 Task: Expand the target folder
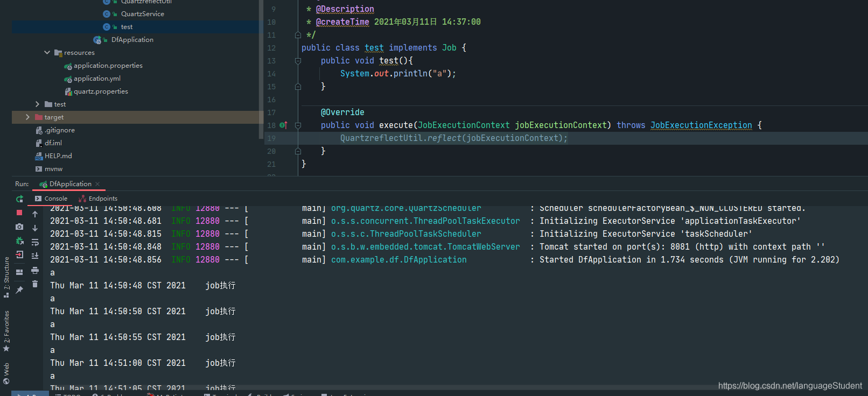(27, 117)
